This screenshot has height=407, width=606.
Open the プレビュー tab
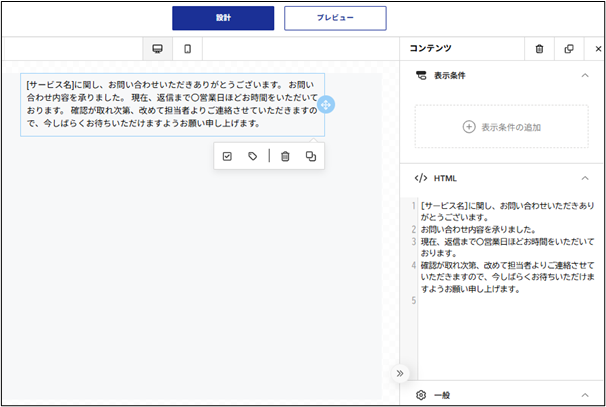coord(335,18)
